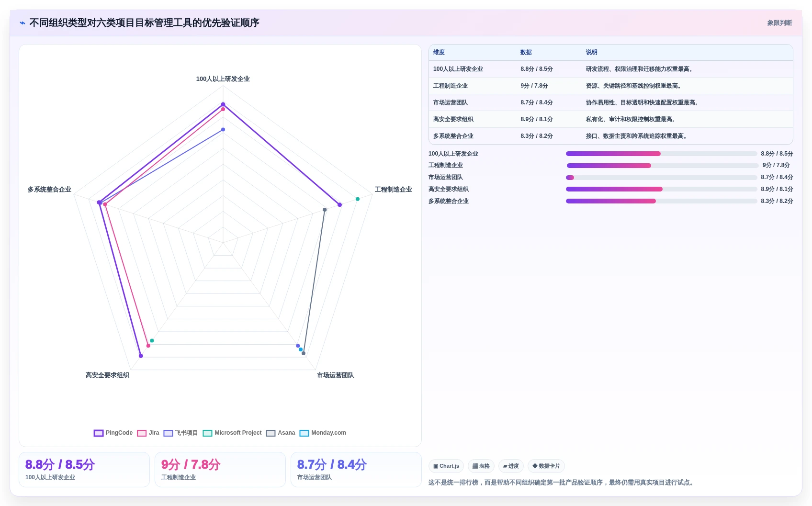Viewport: 812px width, 506px height.
Task: Click radar axis label 100人以上研发企业
Action: (223, 79)
